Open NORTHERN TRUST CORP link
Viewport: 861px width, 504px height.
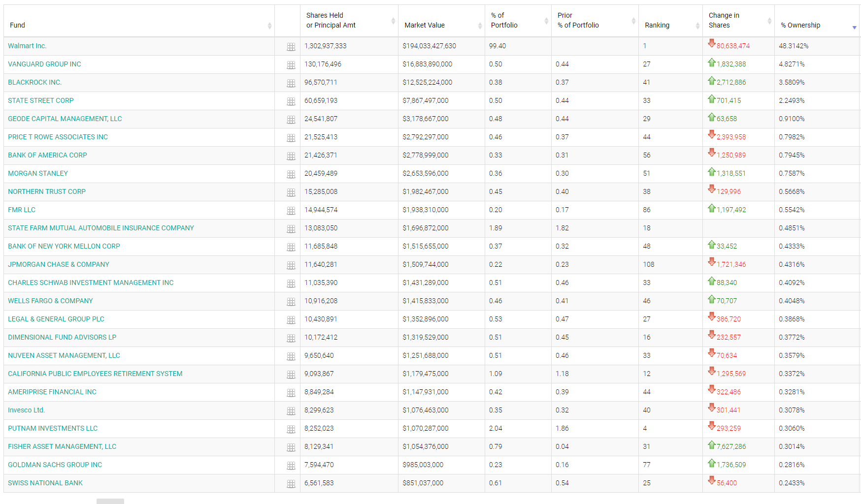47,191
